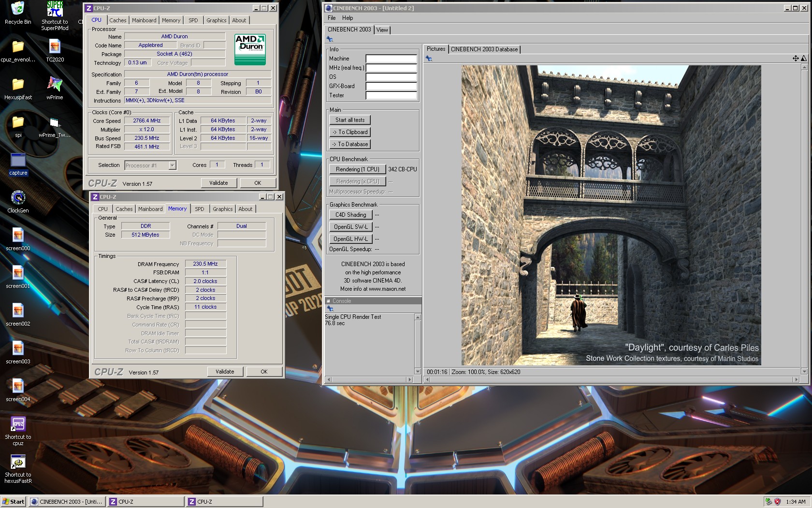
Task: Click the triangle icon atop picture scrollbar
Action: (804, 58)
